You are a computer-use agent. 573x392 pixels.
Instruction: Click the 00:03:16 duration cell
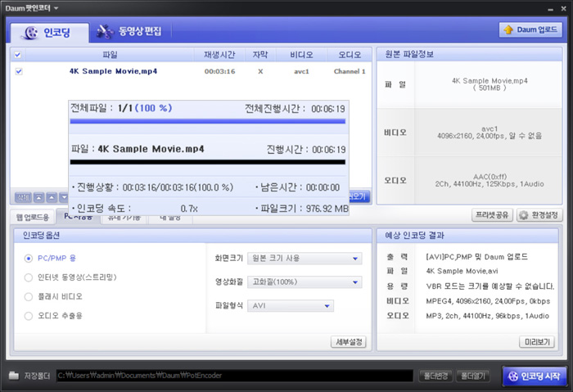click(219, 71)
